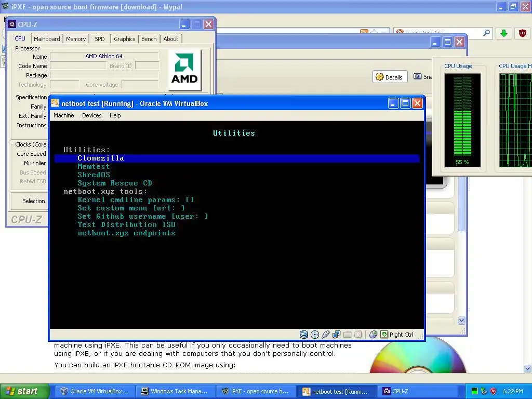Select netboot.xyz endpoints entry
Image resolution: width=532 pixels, height=399 pixels.
pos(127,233)
